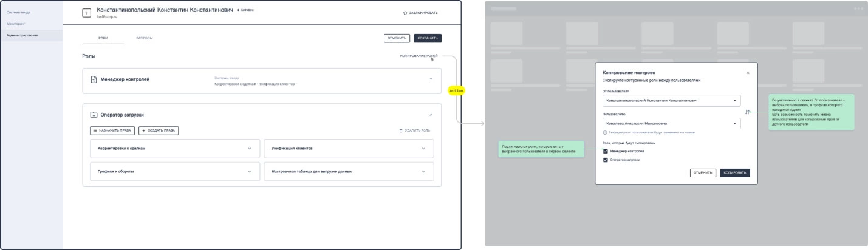Screen dimensions: 868x250
Task: Close the Копирование настроек dialog
Action: point(748,73)
